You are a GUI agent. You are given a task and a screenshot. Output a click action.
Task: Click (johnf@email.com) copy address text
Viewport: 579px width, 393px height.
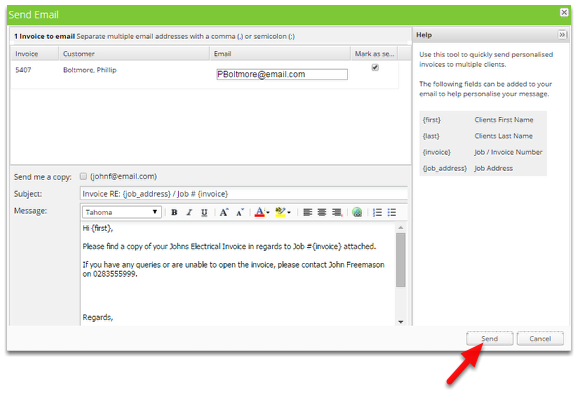pyautogui.click(x=124, y=176)
